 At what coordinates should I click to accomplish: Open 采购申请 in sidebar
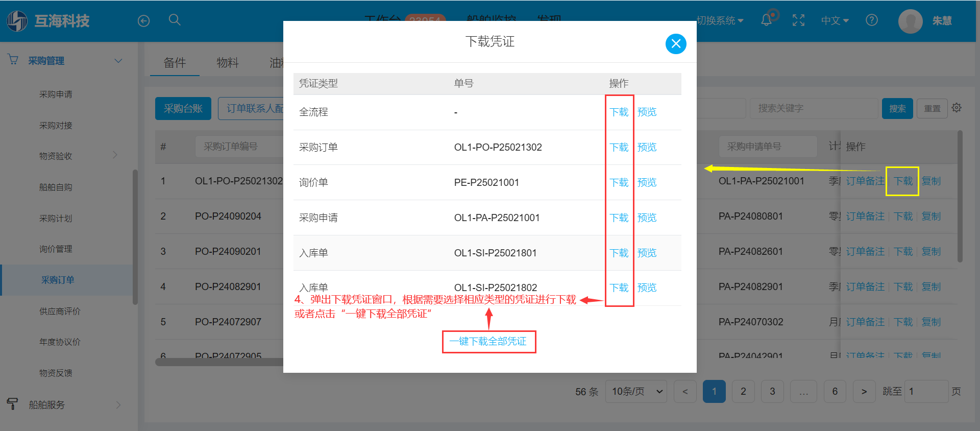[x=56, y=94]
